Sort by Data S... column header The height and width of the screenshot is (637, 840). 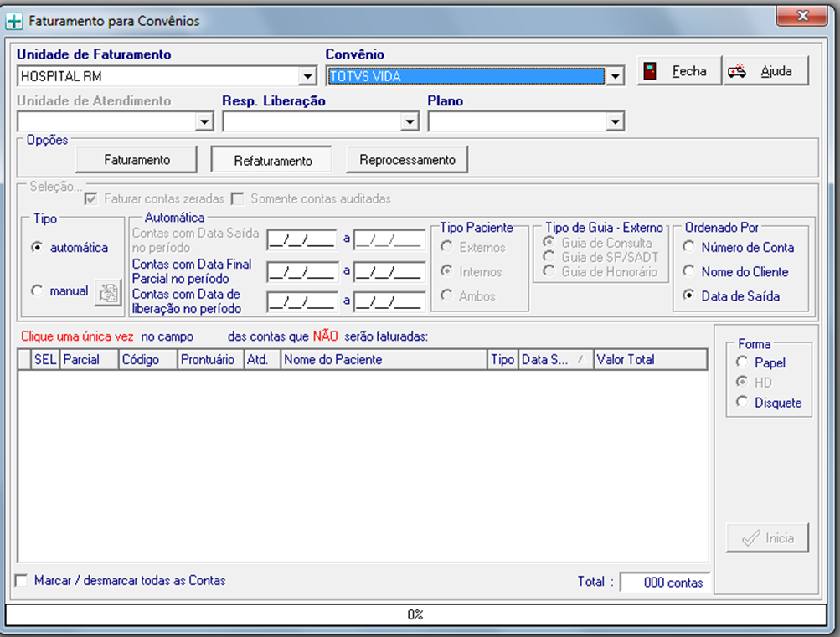[555, 359]
